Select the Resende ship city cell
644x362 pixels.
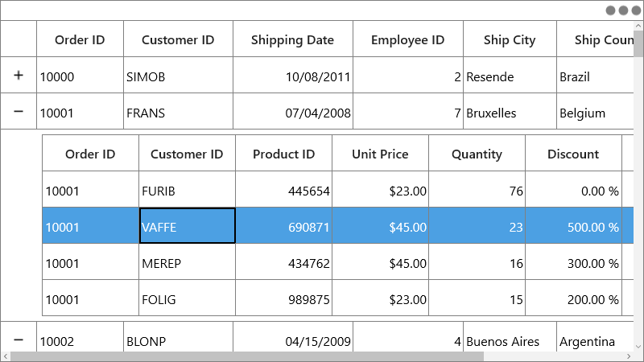pos(510,75)
